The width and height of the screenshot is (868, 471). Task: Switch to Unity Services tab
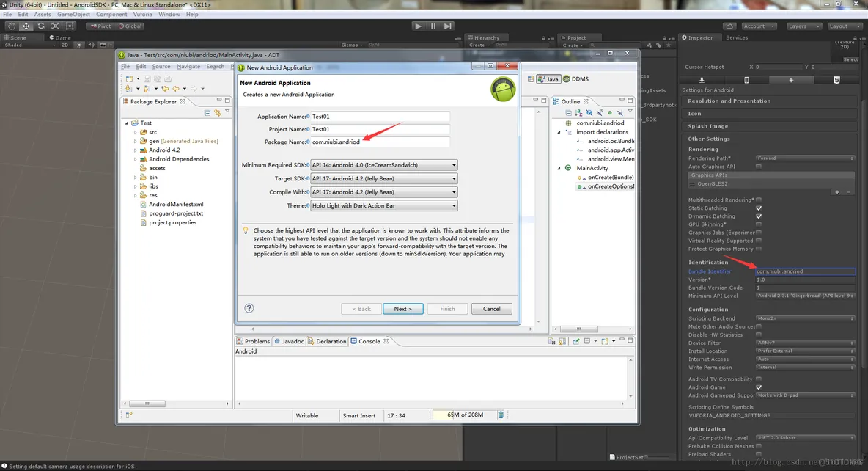[x=736, y=37]
